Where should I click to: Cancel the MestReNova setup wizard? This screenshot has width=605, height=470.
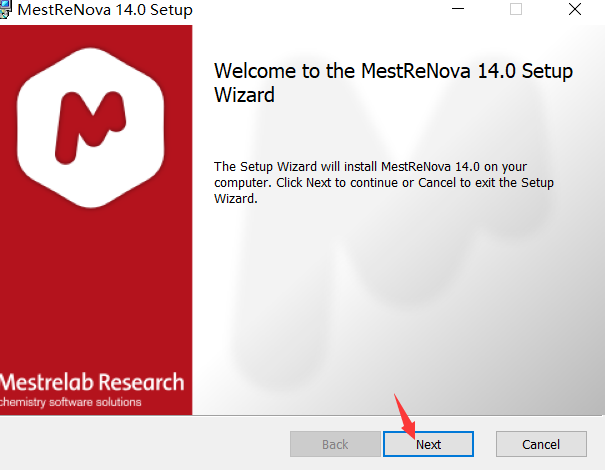[541, 444]
